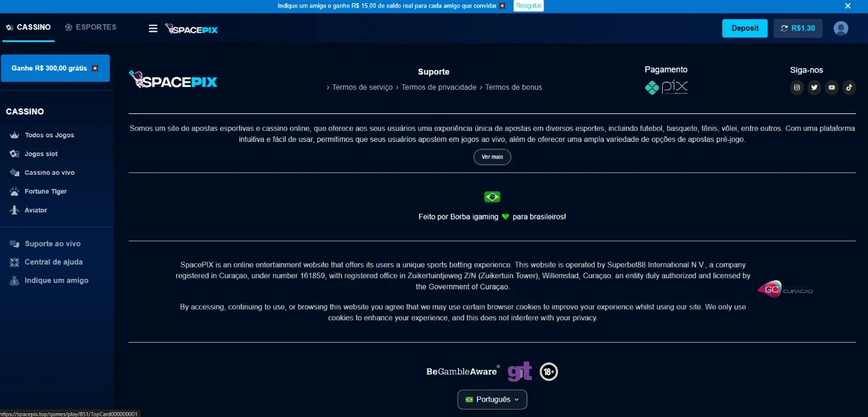The image size is (868, 417).
Task: Click the Deposit button
Action: pos(745,29)
